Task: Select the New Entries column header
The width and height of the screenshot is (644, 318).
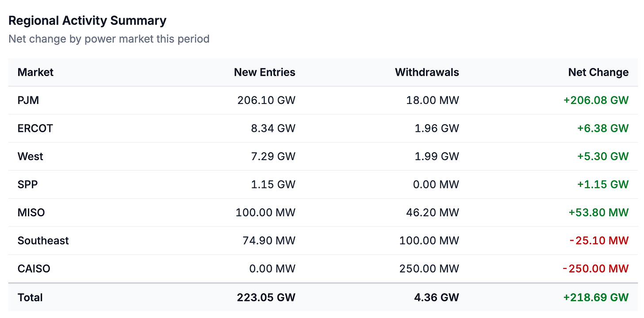Action: pos(264,72)
